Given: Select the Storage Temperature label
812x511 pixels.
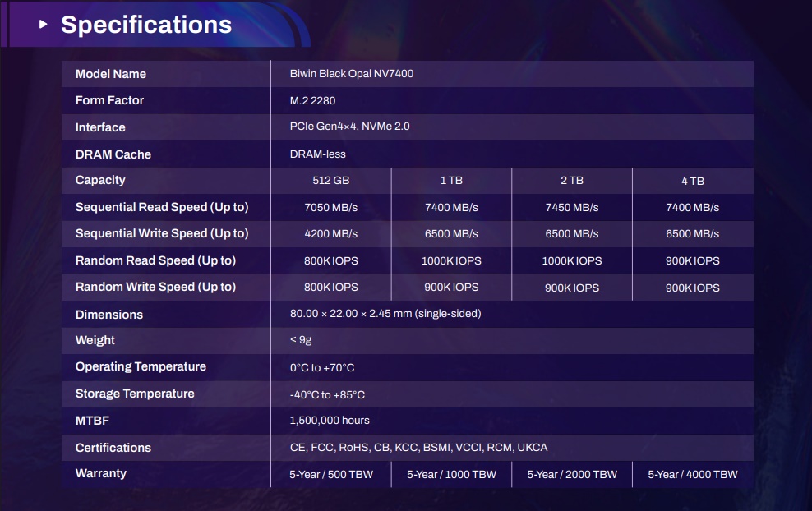Looking at the screenshot, I should tap(135, 394).
